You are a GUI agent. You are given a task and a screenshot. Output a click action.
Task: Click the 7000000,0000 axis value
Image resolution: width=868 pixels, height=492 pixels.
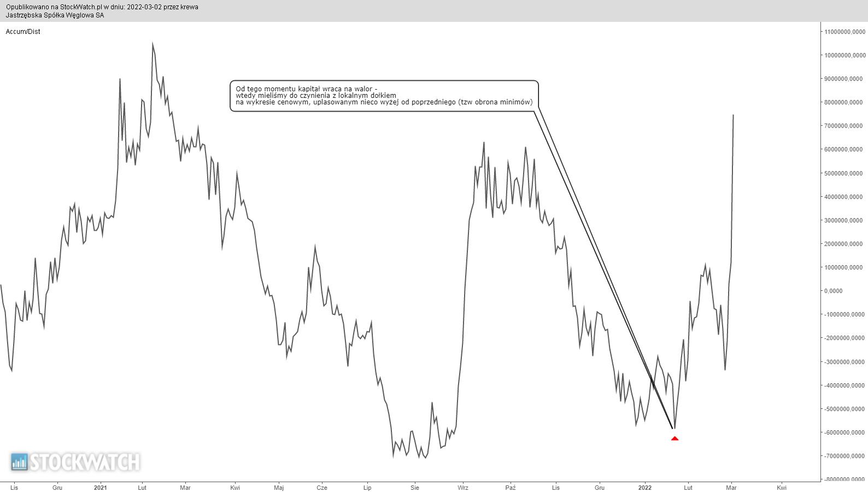(x=844, y=126)
